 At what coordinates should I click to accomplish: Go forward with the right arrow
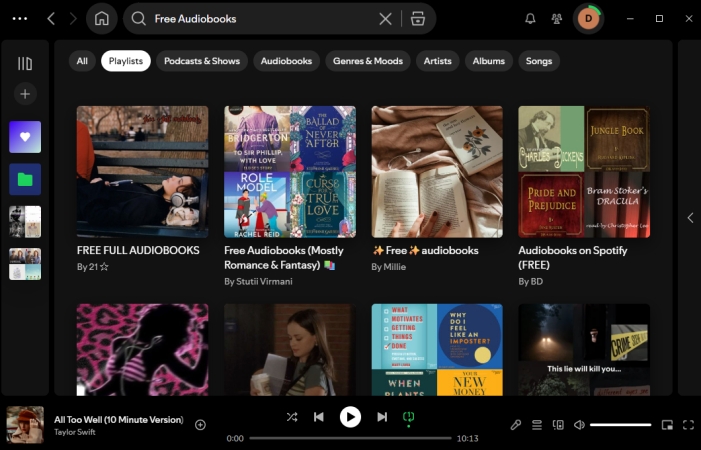[x=73, y=19]
